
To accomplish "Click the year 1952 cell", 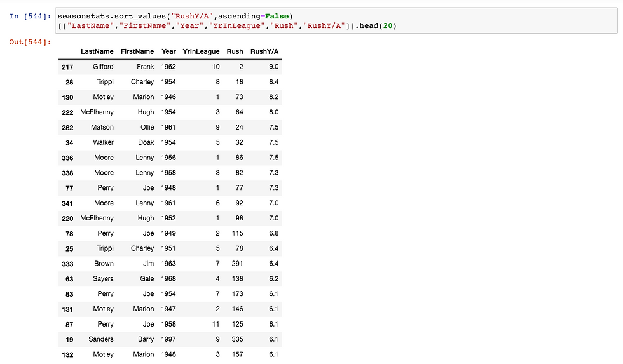I will [168, 218].
